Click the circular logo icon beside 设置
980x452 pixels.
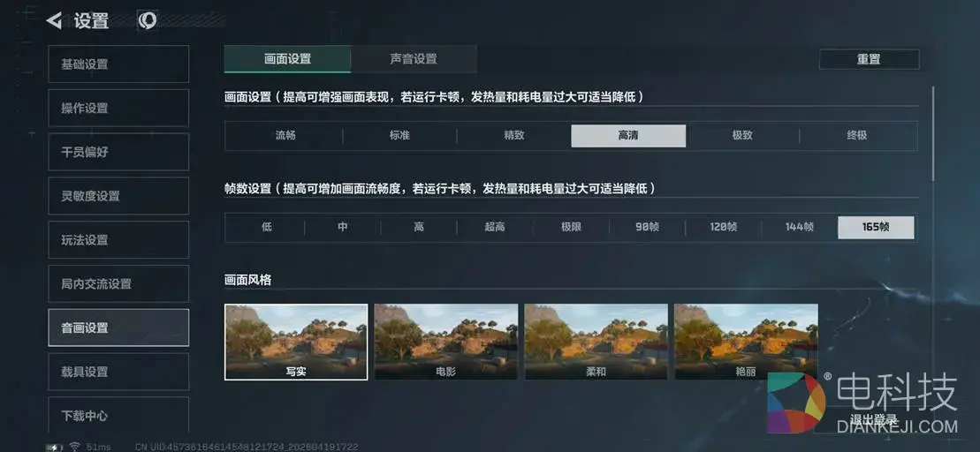tap(148, 20)
